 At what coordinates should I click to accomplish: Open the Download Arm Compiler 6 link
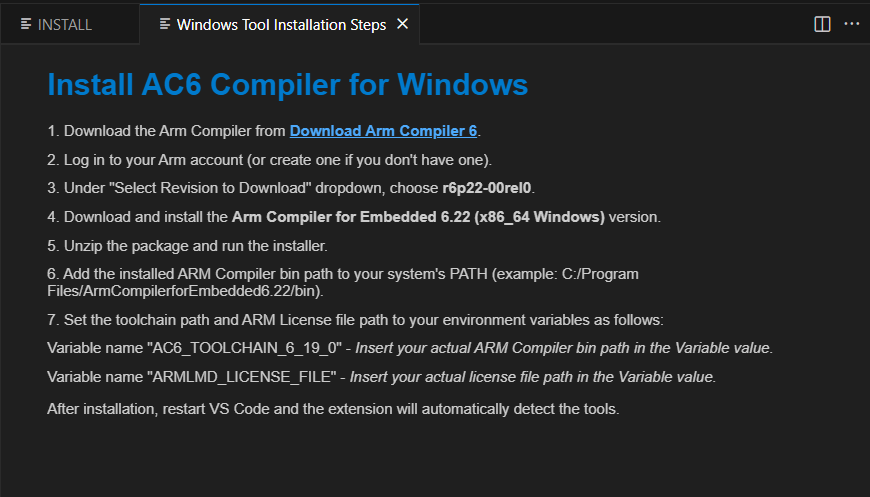point(383,131)
